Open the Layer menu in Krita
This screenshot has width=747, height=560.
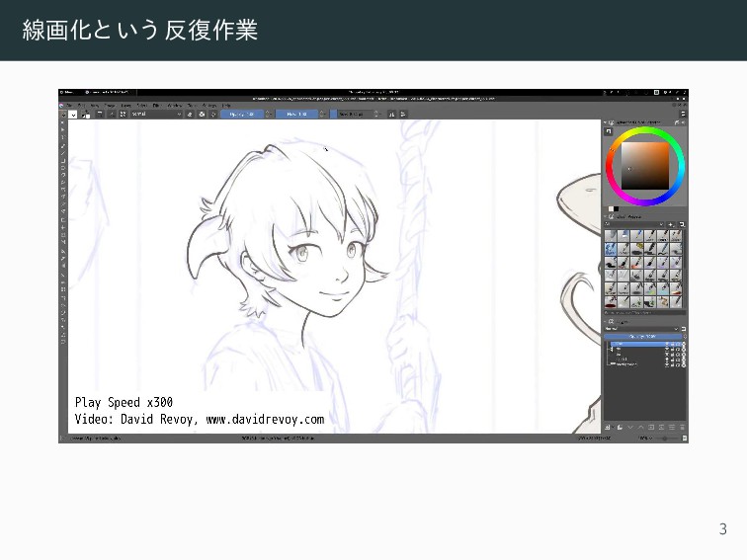pyautogui.click(x=126, y=106)
